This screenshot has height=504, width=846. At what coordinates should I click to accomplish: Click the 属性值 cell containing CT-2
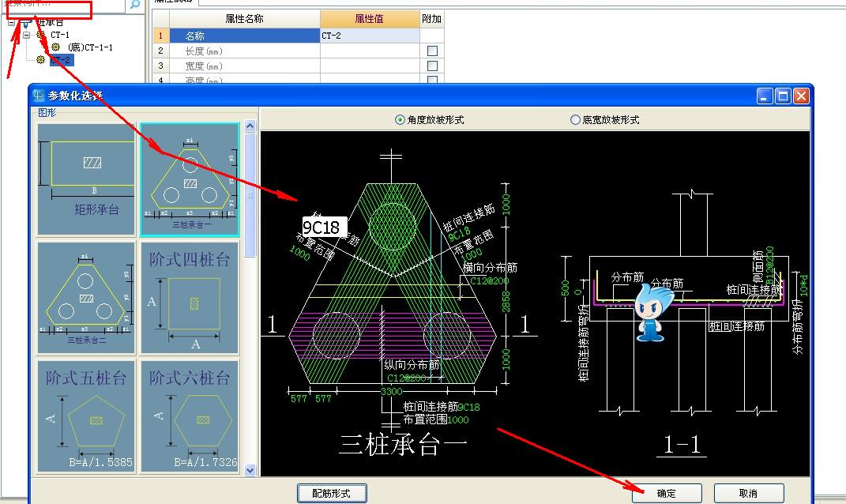tap(370, 36)
